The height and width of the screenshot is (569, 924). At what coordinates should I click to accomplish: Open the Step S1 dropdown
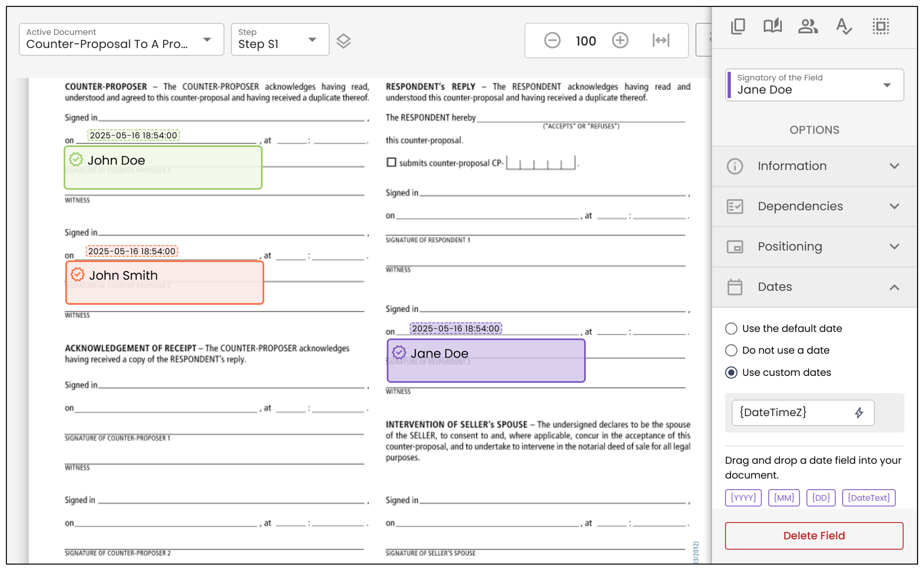(x=280, y=39)
